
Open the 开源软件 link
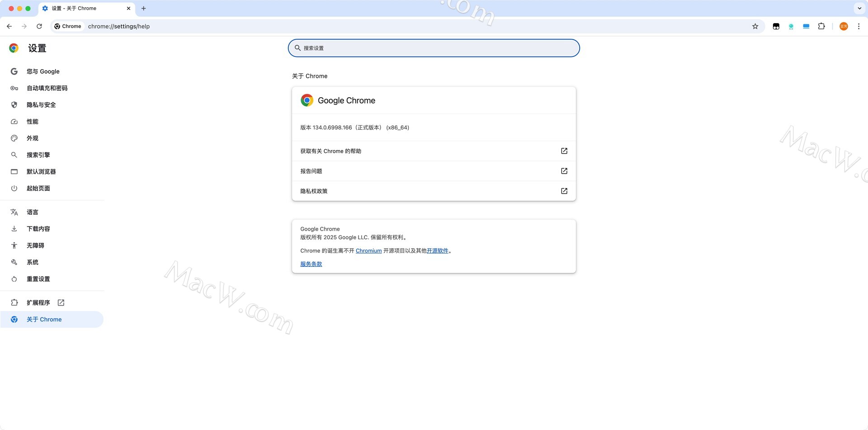pos(438,250)
